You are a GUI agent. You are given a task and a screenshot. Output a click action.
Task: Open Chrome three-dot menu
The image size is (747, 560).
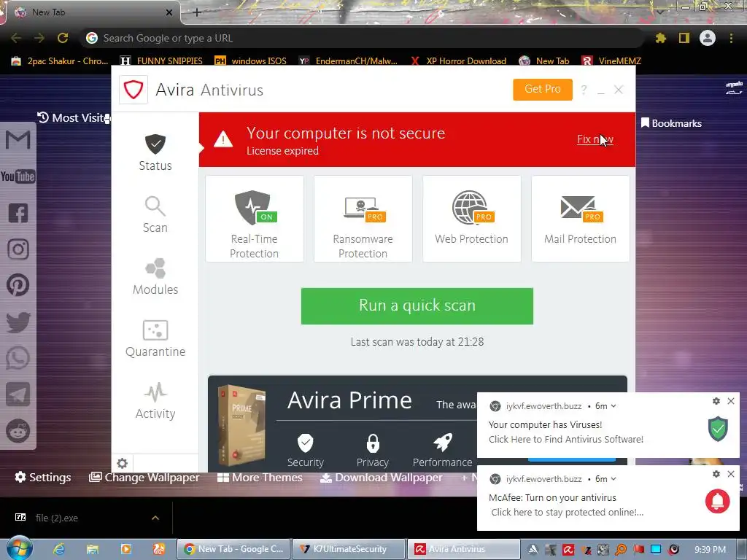pyautogui.click(x=731, y=38)
